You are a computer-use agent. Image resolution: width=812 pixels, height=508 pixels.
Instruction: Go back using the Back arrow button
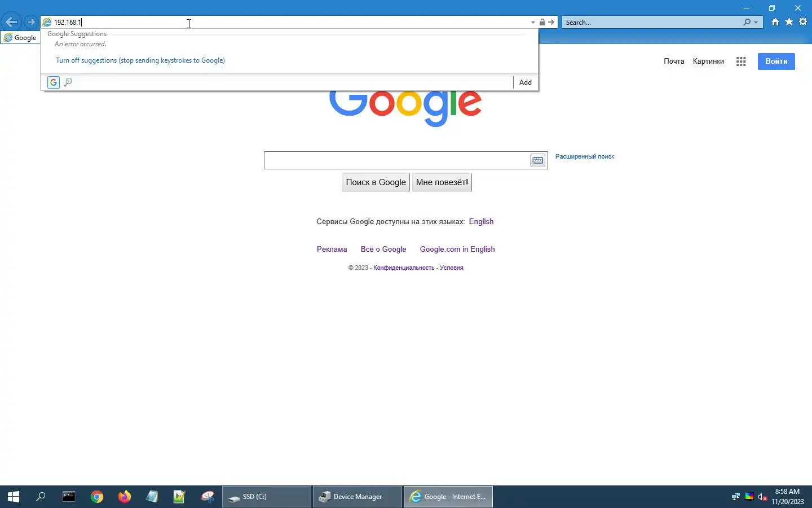coord(11,23)
